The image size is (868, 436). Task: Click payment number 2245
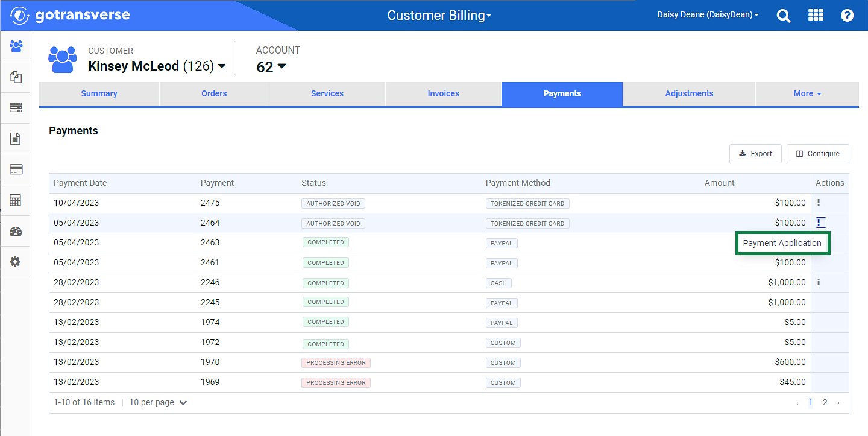210,302
